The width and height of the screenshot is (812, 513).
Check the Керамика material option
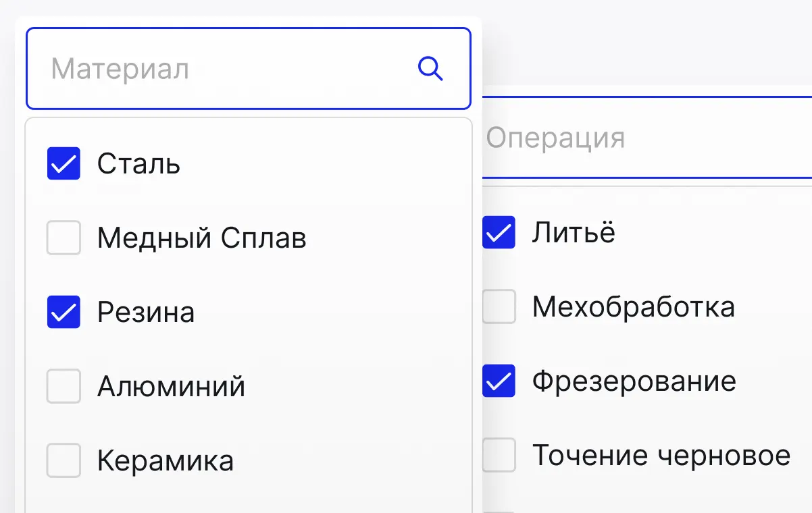(x=63, y=460)
